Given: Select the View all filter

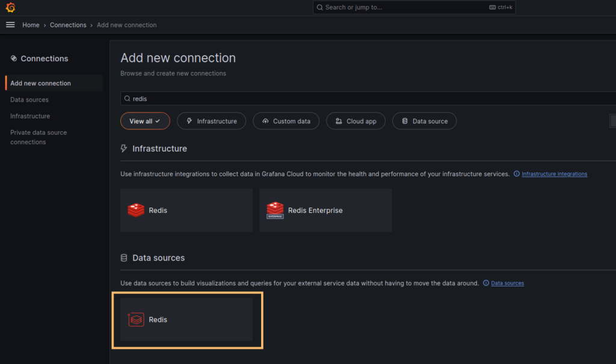Looking at the screenshot, I should point(145,121).
